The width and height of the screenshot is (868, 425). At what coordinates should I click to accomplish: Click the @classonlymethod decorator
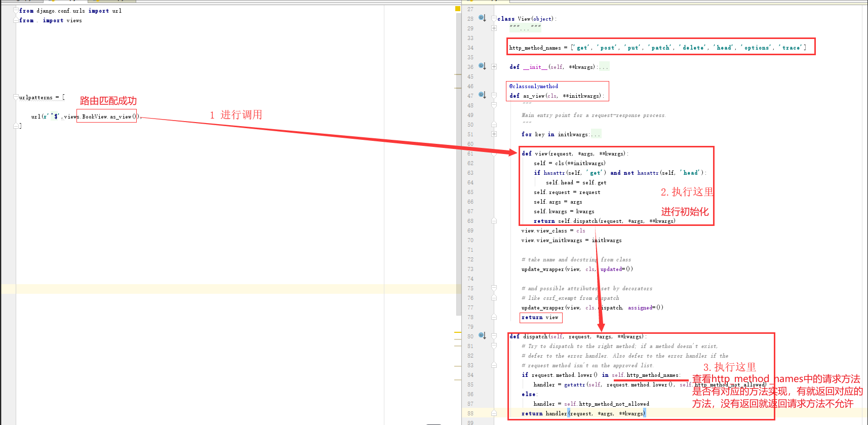click(x=534, y=86)
